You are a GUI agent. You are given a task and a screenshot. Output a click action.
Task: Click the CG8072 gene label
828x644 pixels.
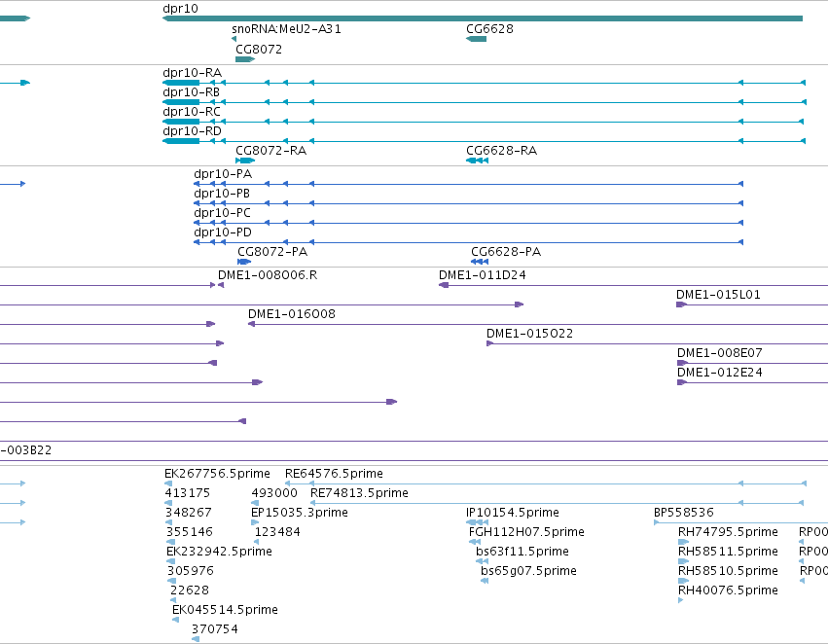[259, 50]
